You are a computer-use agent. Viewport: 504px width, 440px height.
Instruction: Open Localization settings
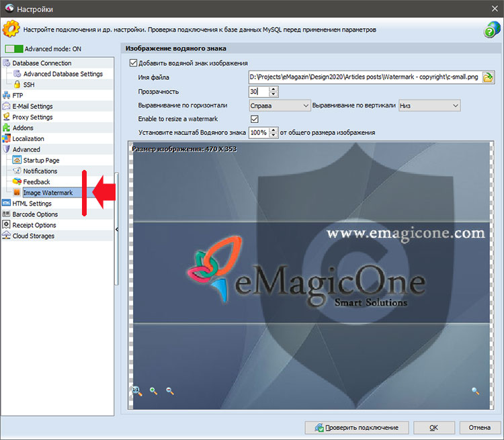click(28, 138)
